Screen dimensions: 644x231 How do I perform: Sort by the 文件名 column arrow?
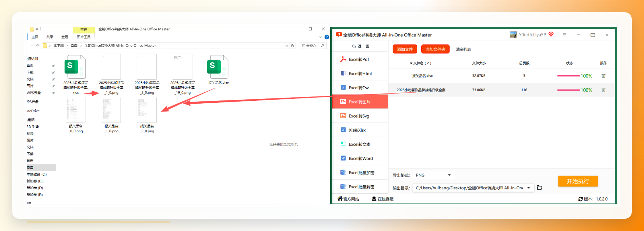(x=411, y=63)
